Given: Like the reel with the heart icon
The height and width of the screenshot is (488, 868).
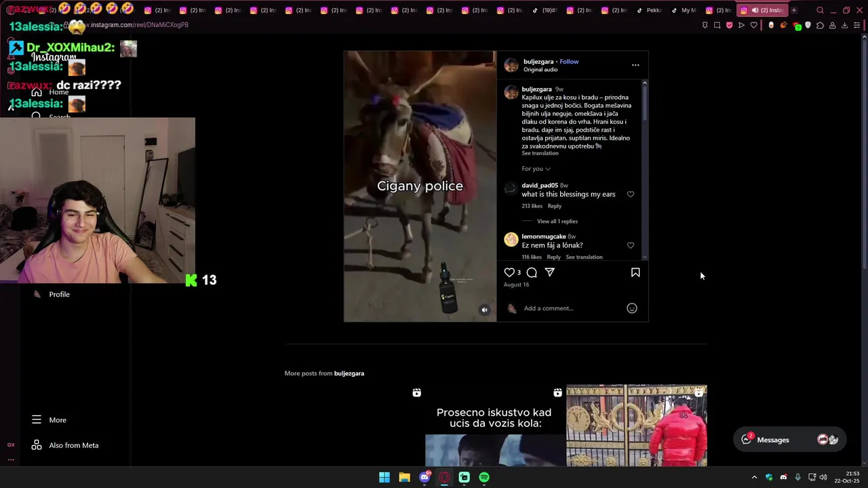Looking at the screenshot, I should 509,272.
